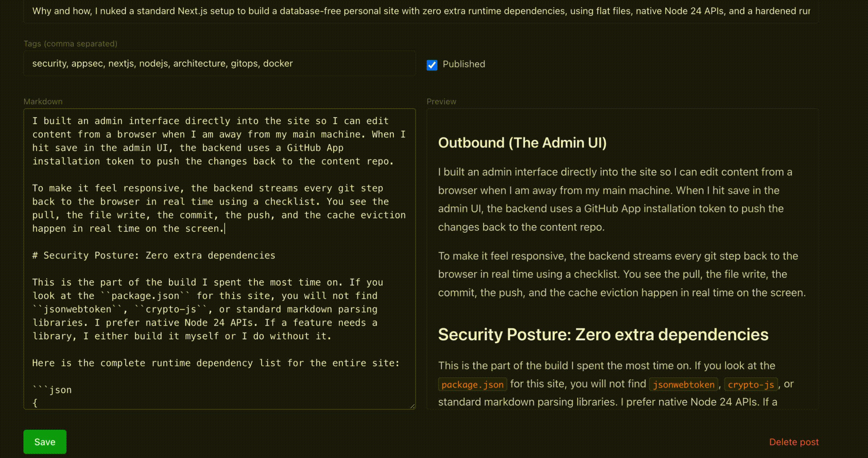Click the textarea resize handle corner

(x=412, y=406)
